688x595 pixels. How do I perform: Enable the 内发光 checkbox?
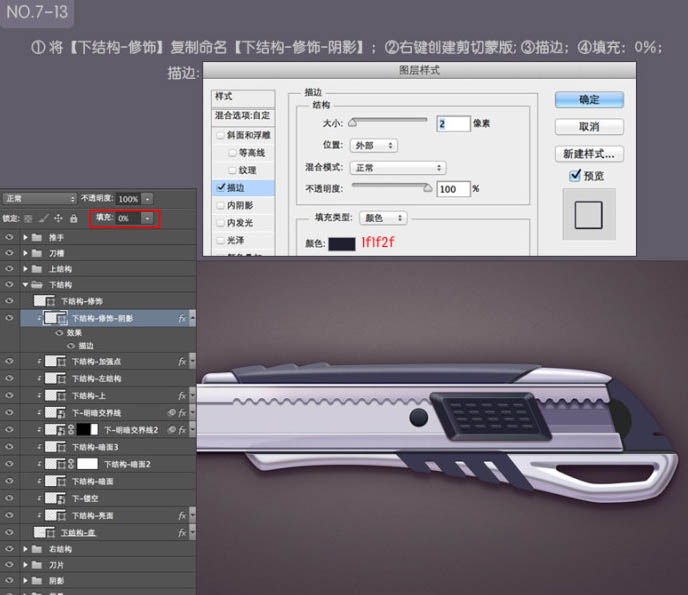click(220, 223)
